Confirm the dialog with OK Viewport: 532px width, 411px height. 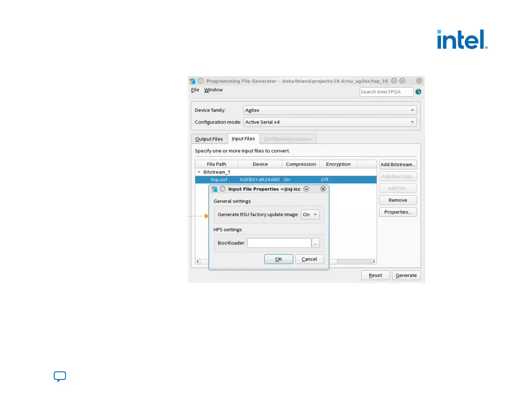pyautogui.click(x=279, y=259)
